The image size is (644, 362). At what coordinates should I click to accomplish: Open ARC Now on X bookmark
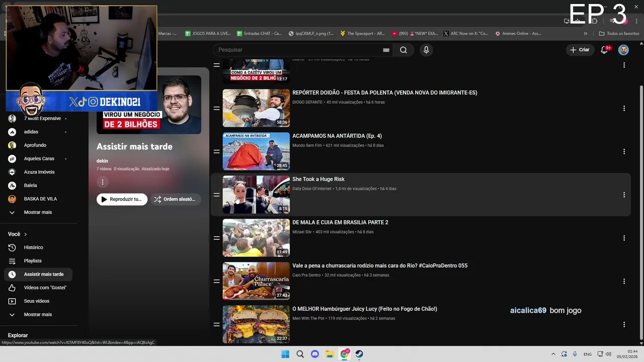[466, 34]
